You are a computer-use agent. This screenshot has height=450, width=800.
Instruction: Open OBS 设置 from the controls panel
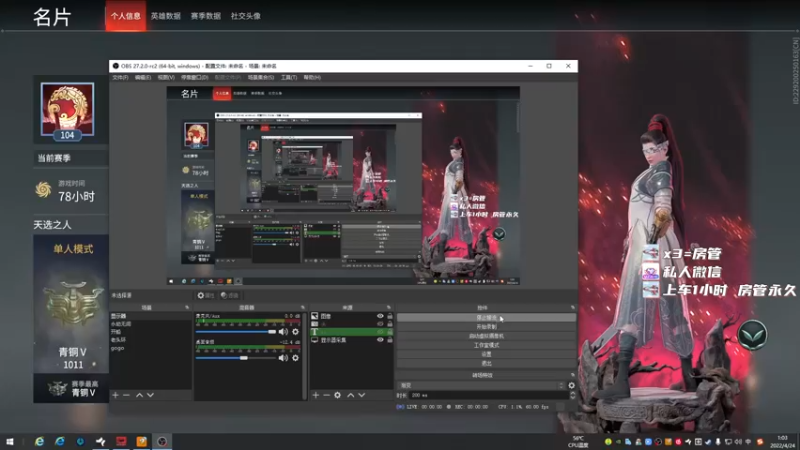coord(486,354)
